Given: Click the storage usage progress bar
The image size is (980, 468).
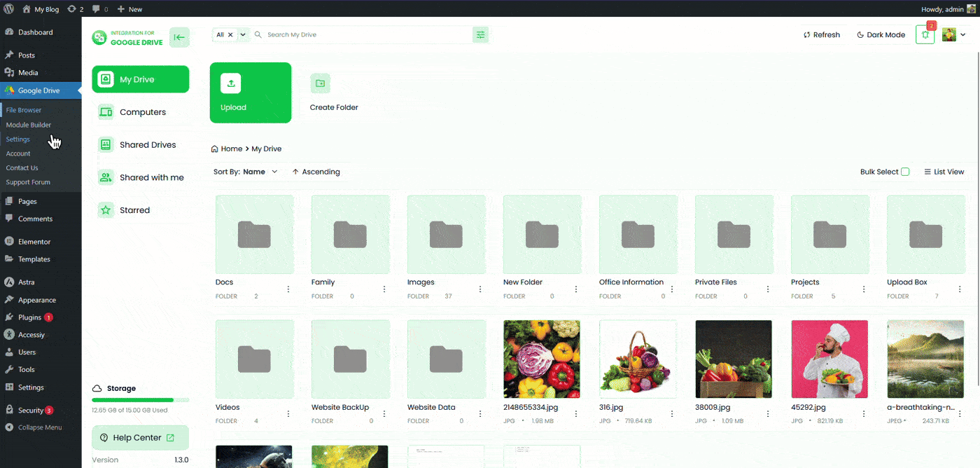Looking at the screenshot, I should 140,399.
